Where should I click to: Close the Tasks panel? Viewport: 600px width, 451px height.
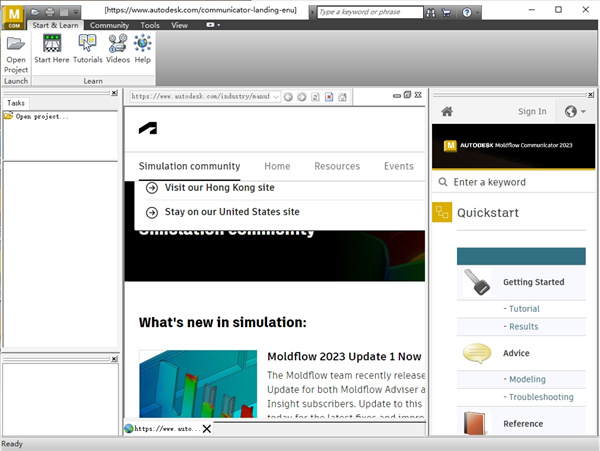pyautogui.click(x=114, y=93)
